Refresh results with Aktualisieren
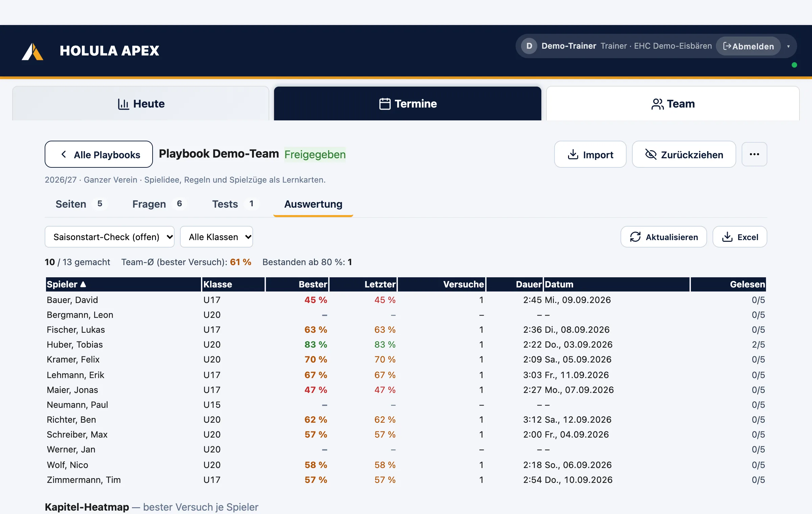This screenshot has height=514, width=812. tap(663, 237)
